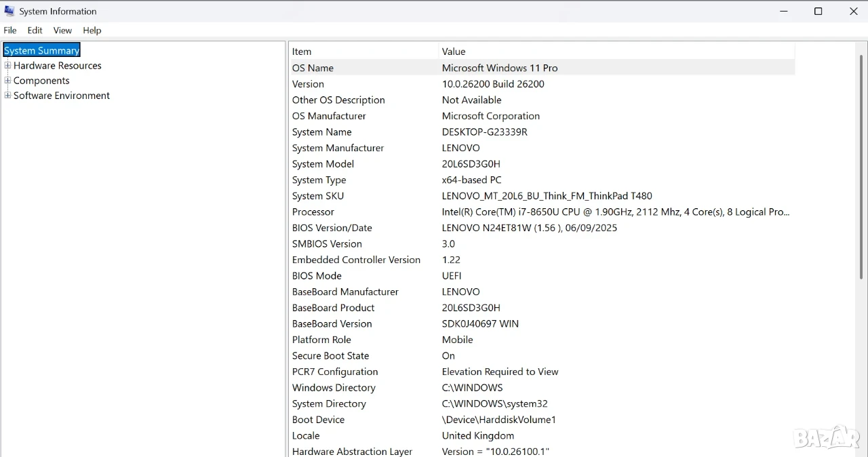Maximize the System Information window
The width and height of the screenshot is (868, 457).
tap(818, 11)
